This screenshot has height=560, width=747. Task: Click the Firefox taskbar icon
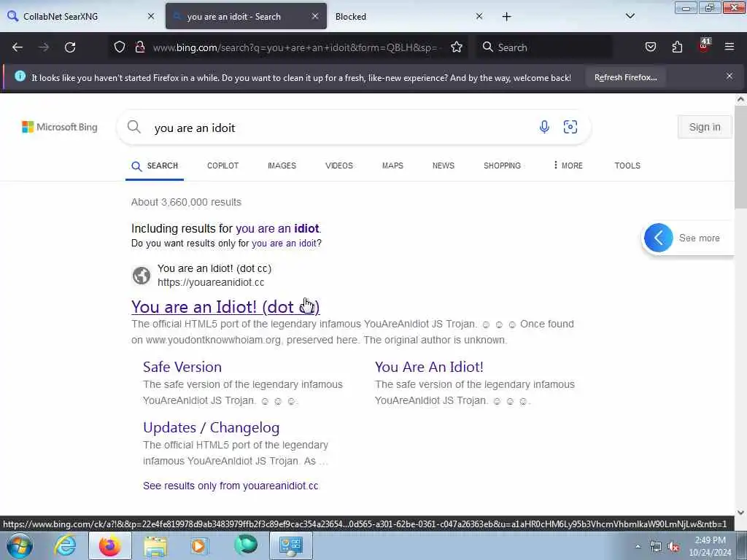click(x=109, y=545)
